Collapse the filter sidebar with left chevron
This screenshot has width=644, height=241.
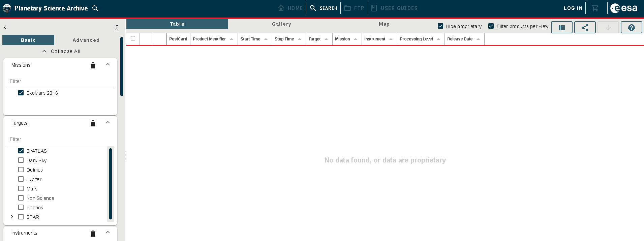coord(5,27)
